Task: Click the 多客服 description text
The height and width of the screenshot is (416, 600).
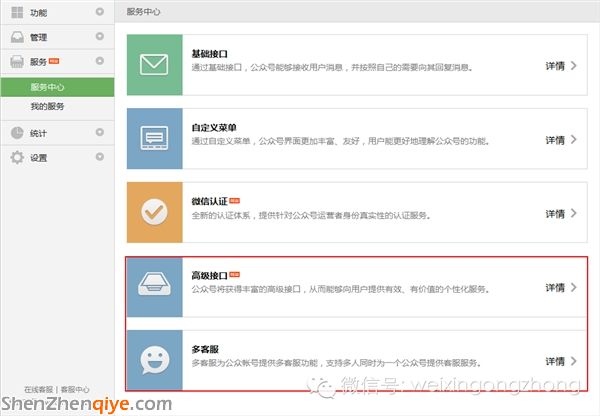Action: (x=336, y=363)
